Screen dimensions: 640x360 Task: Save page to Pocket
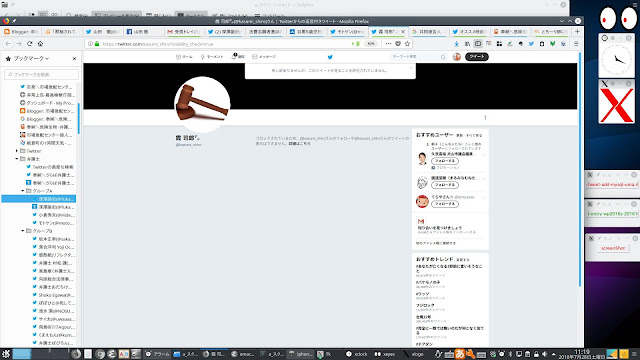[x=398, y=44]
